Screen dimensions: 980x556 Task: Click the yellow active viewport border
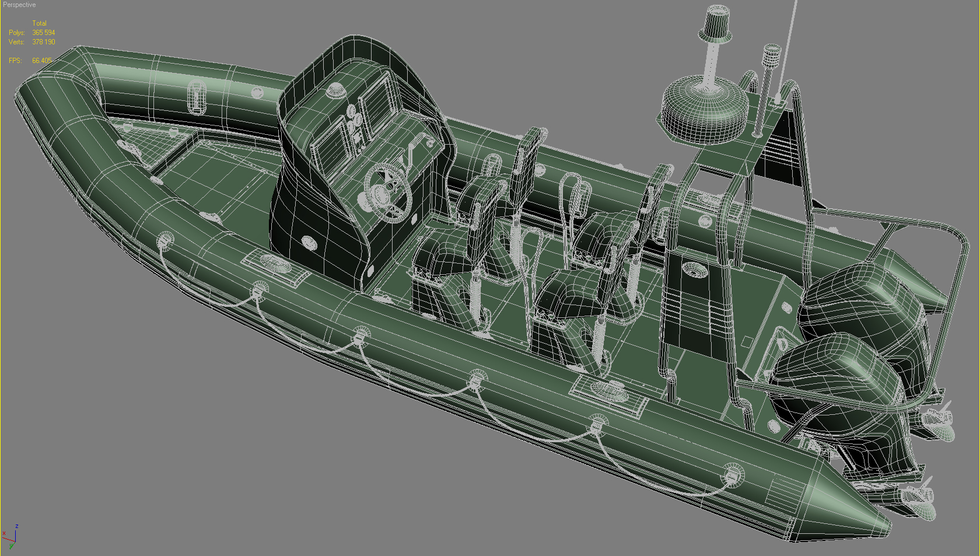[1, 278]
